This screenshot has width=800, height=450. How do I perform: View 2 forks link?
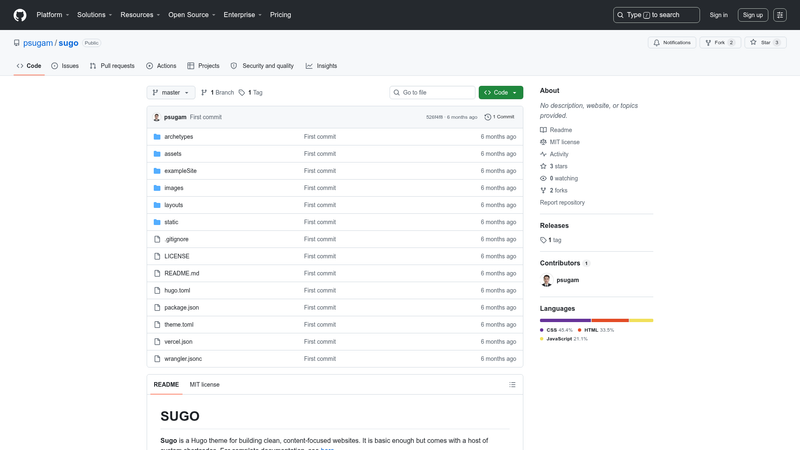tap(554, 190)
